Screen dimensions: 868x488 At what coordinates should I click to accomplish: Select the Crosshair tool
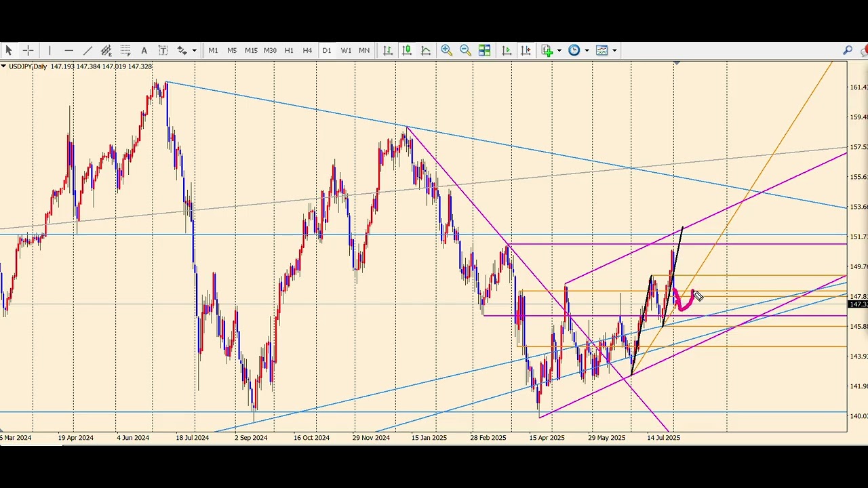pyautogui.click(x=28, y=50)
